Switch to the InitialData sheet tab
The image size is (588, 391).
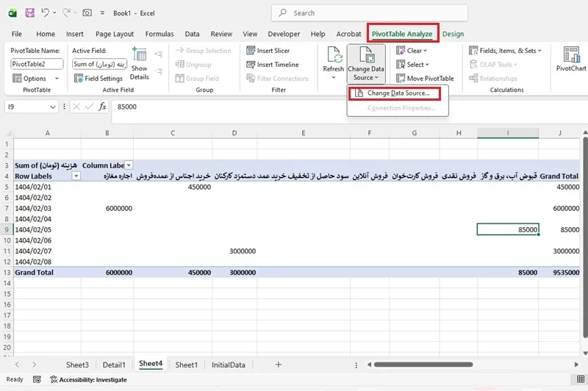click(x=229, y=365)
